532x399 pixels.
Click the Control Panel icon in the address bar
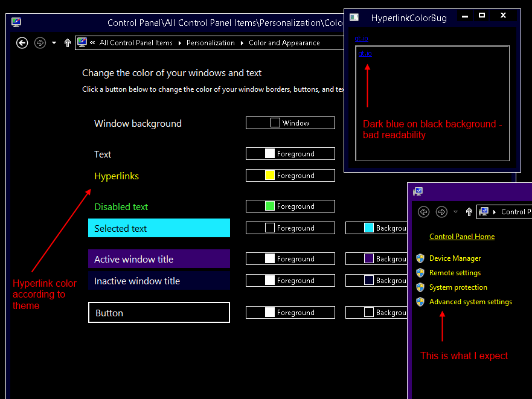pyautogui.click(x=82, y=42)
